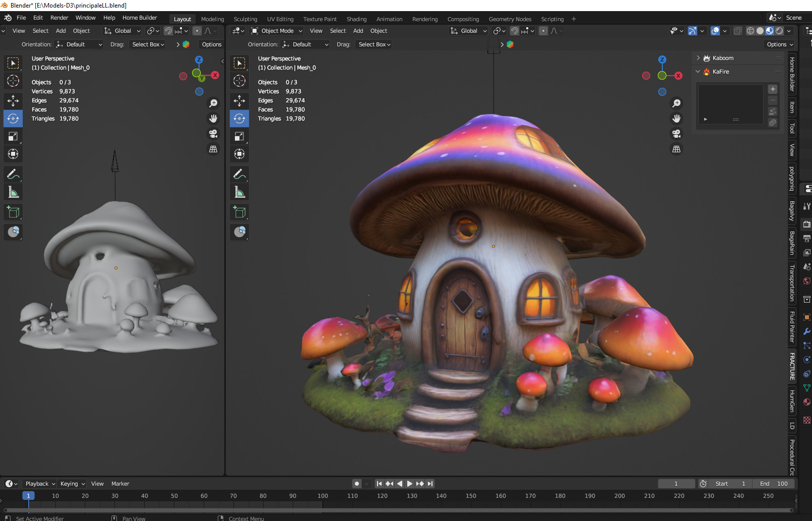Click the Start frame field

[731, 484]
